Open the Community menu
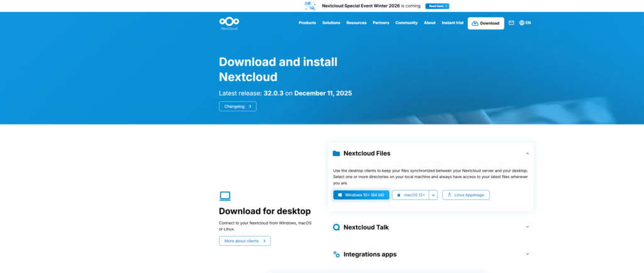The height and width of the screenshot is (273, 644). tap(406, 23)
